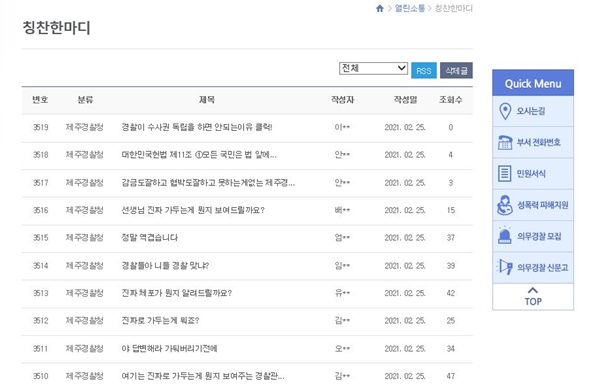Open post 경찰들아 니들 경찰 맞냐?

click(x=165, y=265)
